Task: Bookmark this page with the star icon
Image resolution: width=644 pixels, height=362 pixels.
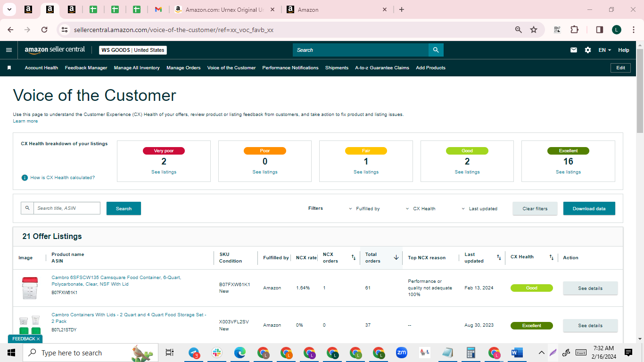Action: 534,30
